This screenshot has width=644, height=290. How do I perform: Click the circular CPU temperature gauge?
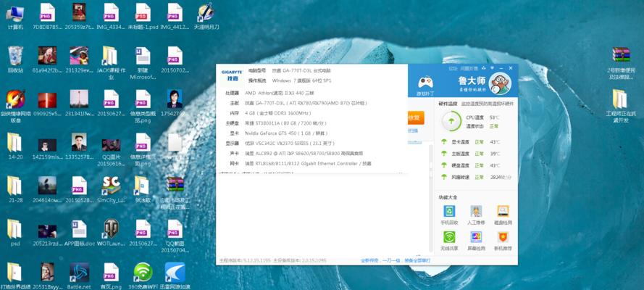click(x=451, y=121)
